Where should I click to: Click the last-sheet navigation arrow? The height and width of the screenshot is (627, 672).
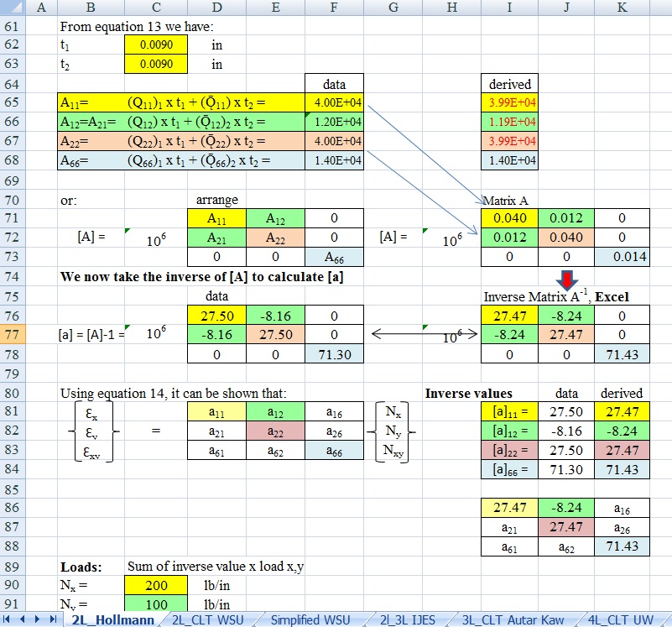[x=52, y=619]
